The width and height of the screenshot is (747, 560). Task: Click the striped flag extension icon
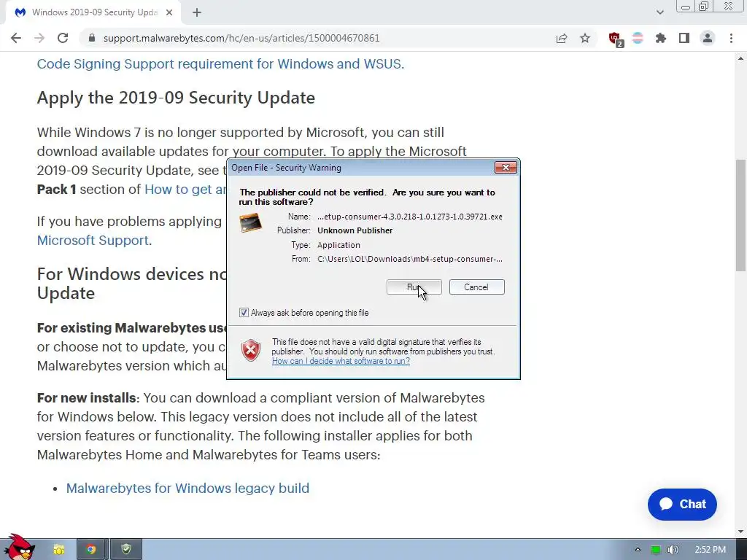638,38
